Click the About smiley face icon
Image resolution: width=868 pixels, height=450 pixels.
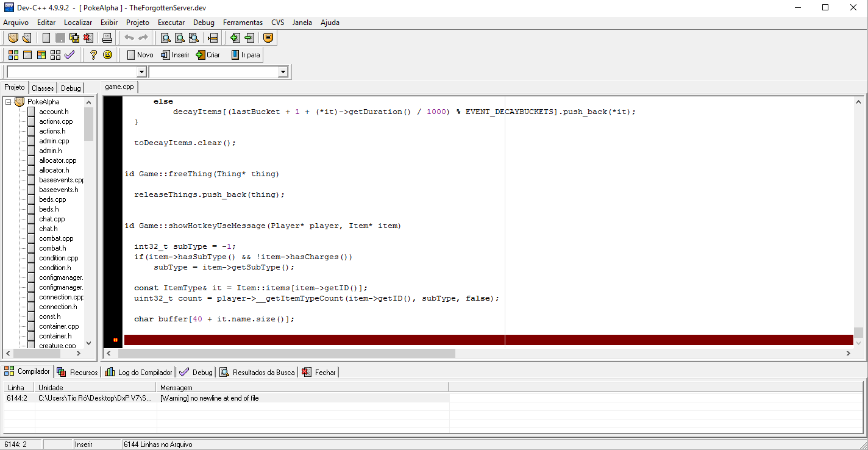pyautogui.click(x=107, y=55)
